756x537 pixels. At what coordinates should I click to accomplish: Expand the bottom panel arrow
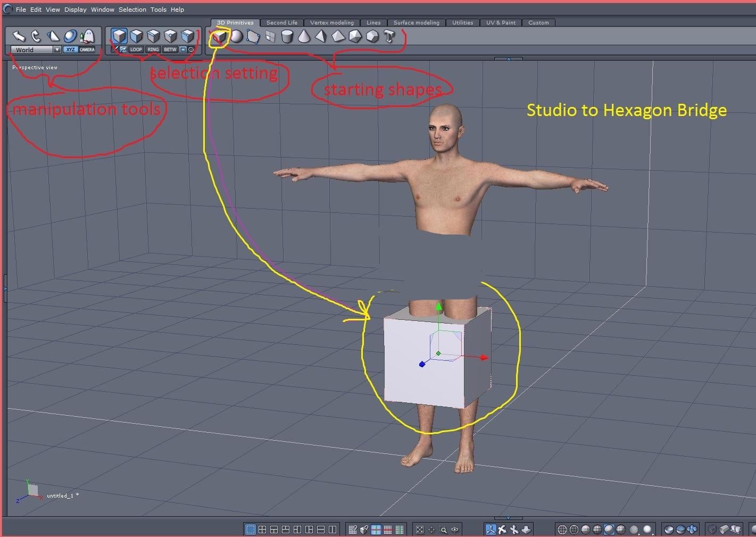point(509,518)
